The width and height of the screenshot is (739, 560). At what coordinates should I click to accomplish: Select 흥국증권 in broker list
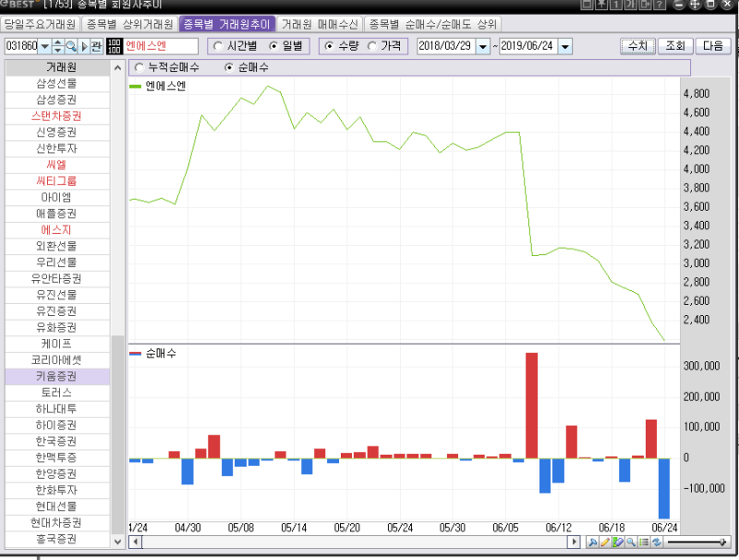point(57,539)
